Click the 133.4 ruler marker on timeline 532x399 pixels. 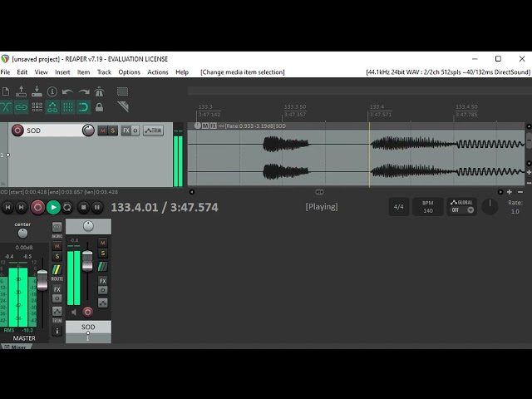click(x=377, y=106)
